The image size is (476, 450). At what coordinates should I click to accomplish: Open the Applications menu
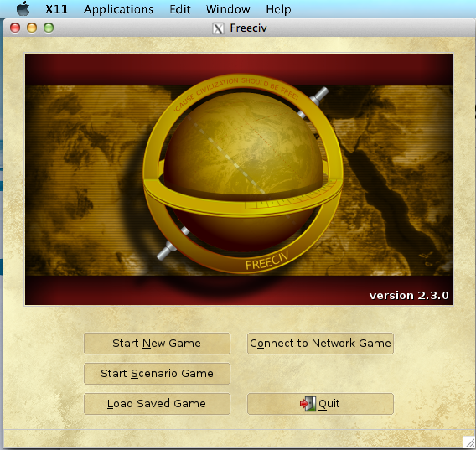coord(118,9)
